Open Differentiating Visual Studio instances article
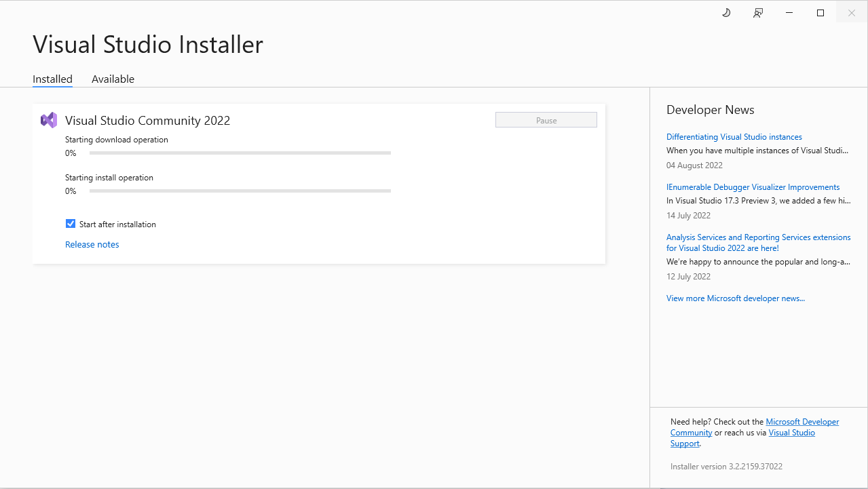The height and width of the screenshot is (489, 868). tap(734, 137)
